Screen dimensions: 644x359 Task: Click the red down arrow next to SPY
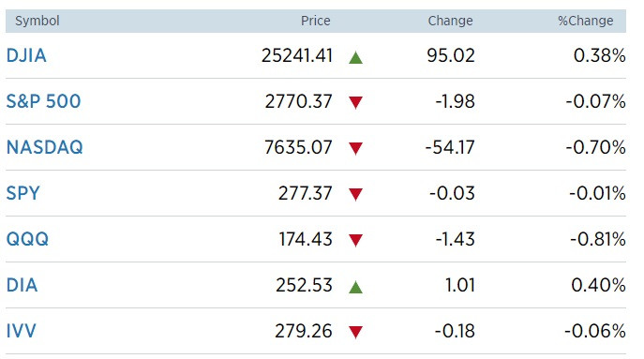tap(355, 194)
